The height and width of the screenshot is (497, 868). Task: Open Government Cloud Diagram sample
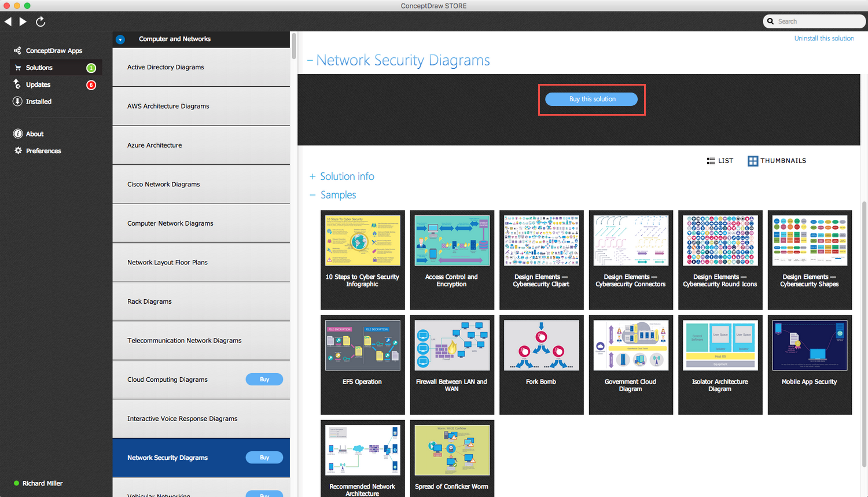tap(631, 365)
